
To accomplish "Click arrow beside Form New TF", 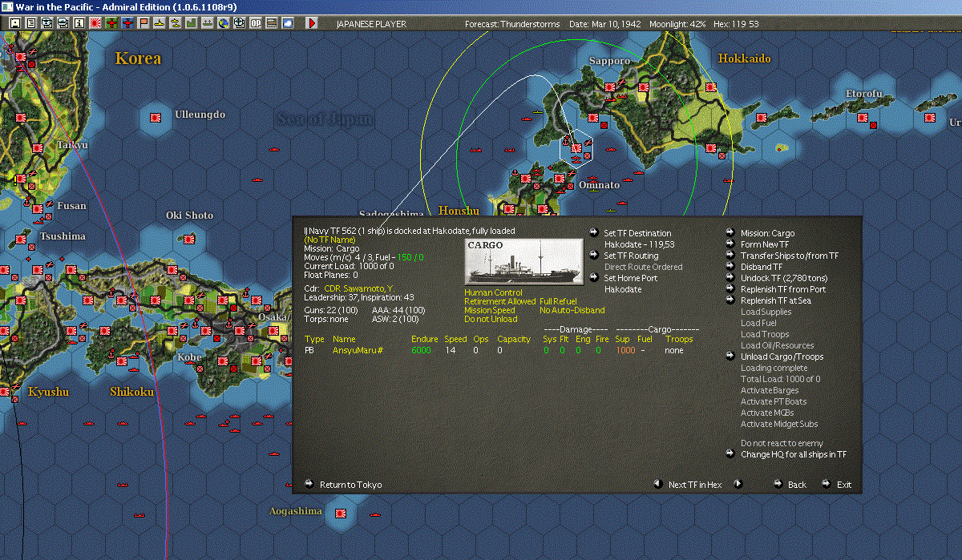I will pos(730,244).
